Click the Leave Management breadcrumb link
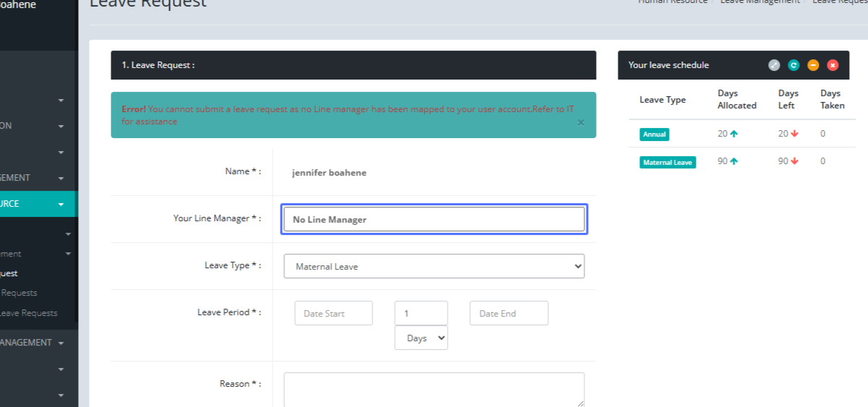 coord(759,2)
